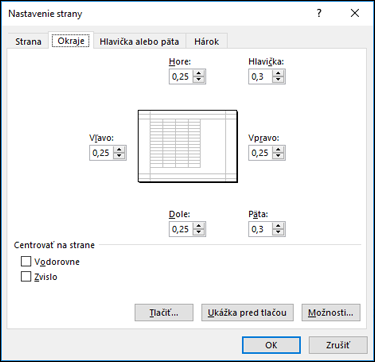375x362 pixels.
Task: Increase the Hore margin with up arrow
Action: [199, 73]
